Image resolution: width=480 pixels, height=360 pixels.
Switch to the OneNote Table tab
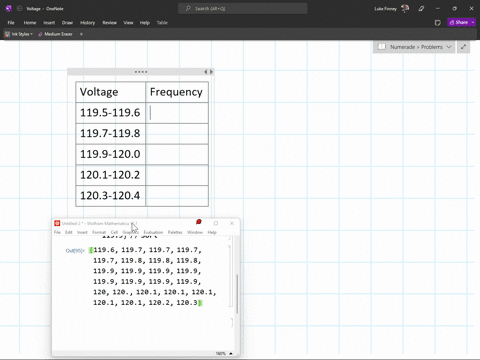(162, 23)
